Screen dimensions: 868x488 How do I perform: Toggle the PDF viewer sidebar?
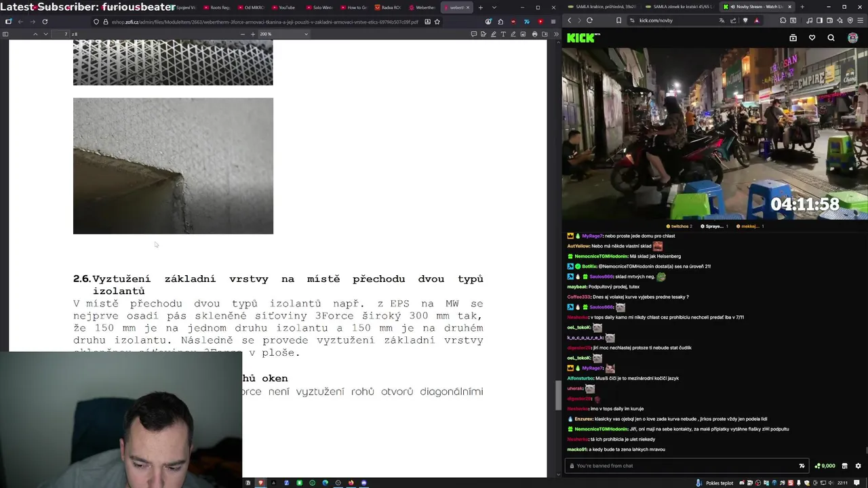(x=6, y=34)
